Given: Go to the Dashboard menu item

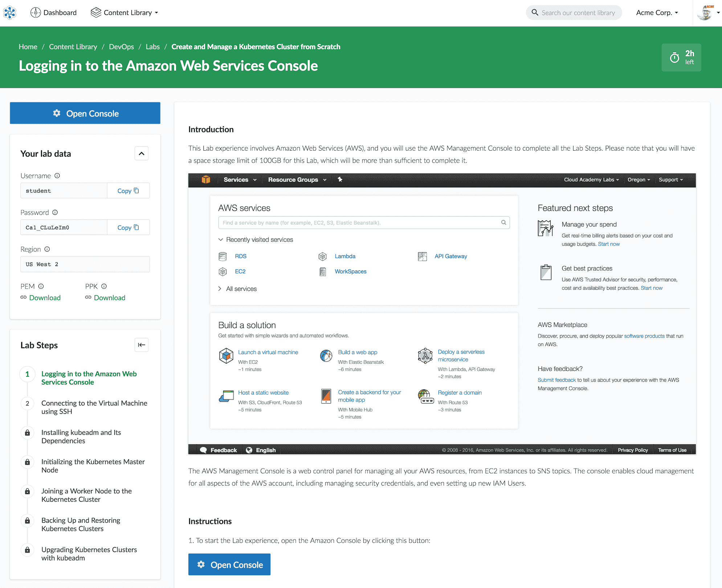Looking at the screenshot, I should click(54, 13).
